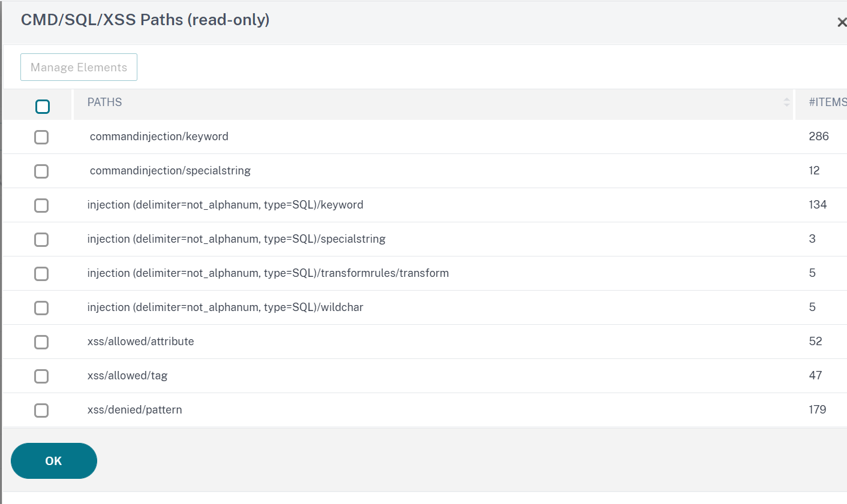Check the xss/allowed/tag row checkbox
The image size is (847, 504).
pyautogui.click(x=41, y=376)
